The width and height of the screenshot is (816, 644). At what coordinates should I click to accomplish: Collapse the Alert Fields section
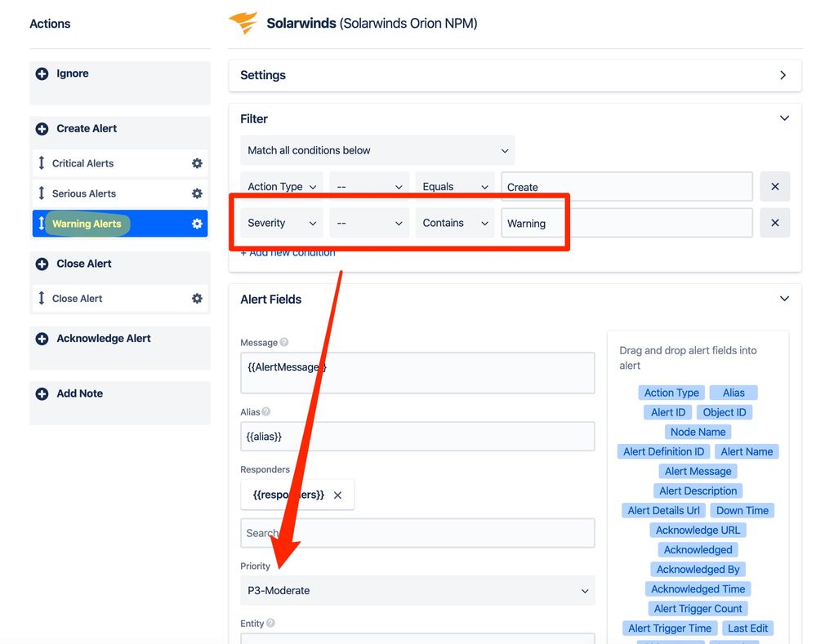pos(784,299)
